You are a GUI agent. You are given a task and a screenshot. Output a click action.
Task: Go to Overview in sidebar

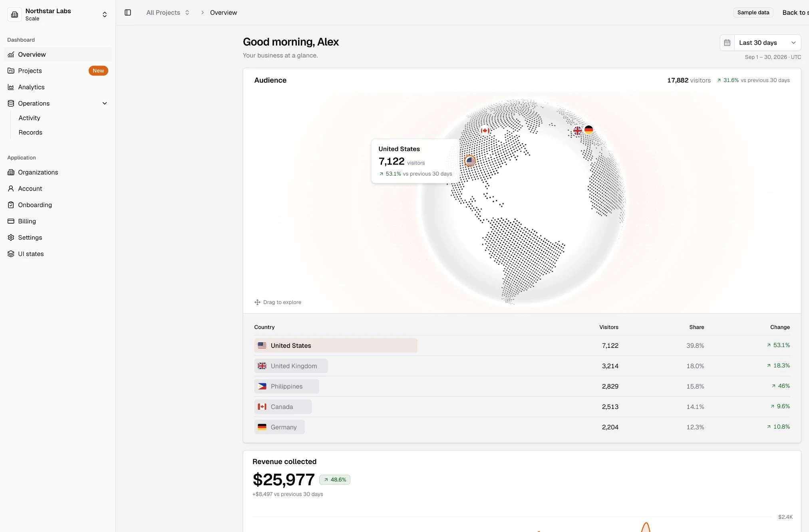58,54
